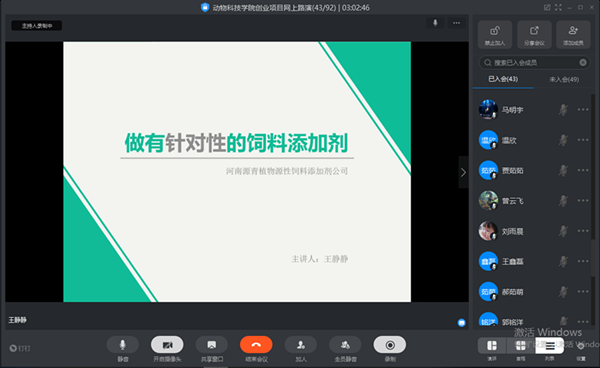Open more options for 曾云飞
The height and width of the screenshot is (368, 600).
point(583,200)
